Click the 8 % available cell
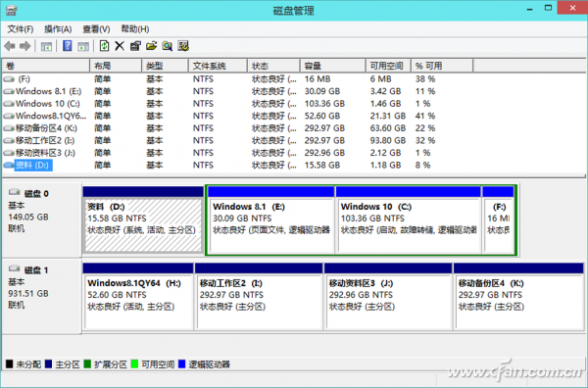Screen dimensions: 588x388 422,166
